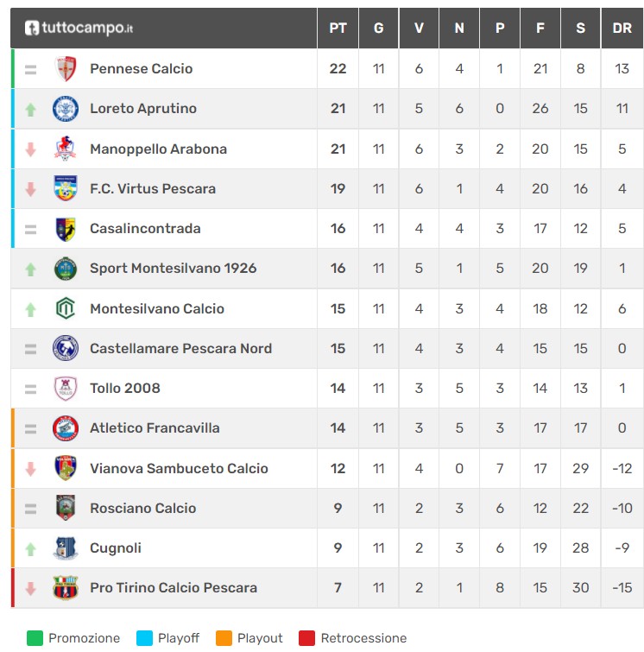Click the red down arrow beside Vianova Sambuceto

click(x=30, y=469)
